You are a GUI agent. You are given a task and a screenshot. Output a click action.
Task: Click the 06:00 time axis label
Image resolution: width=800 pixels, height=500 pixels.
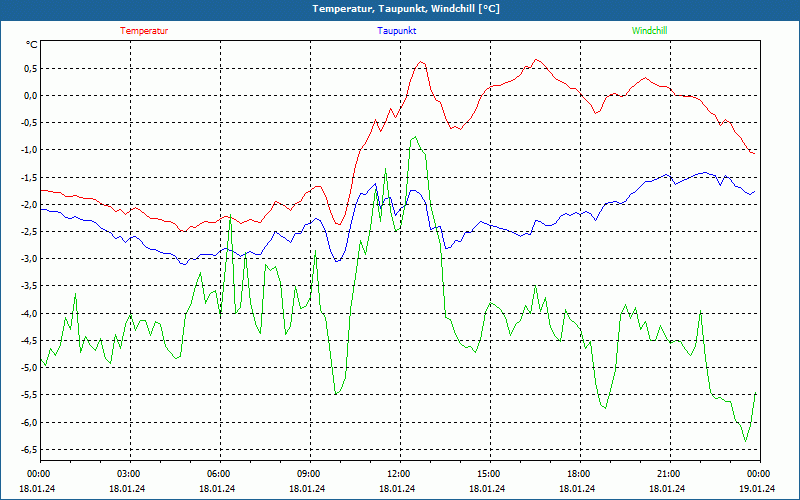(219, 474)
